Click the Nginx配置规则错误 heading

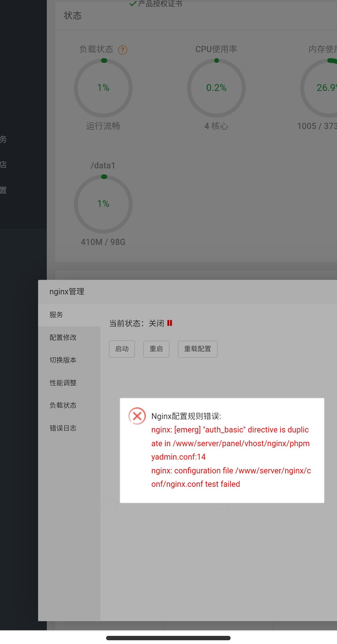186,416
